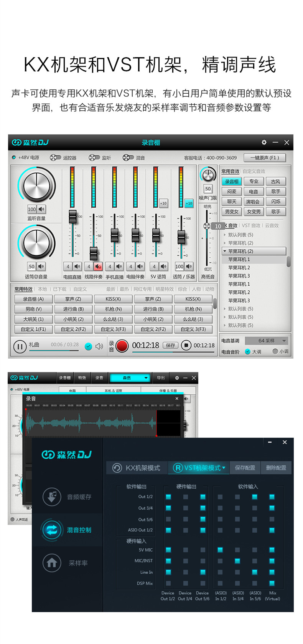Click the blue checkmark beside playback time
303x644 pixels.
[x=88, y=346]
